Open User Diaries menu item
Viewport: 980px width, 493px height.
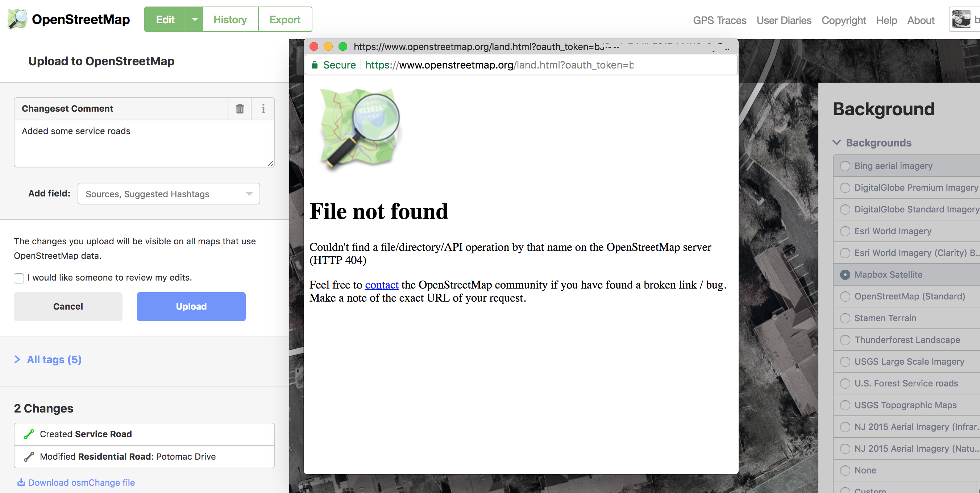784,20
